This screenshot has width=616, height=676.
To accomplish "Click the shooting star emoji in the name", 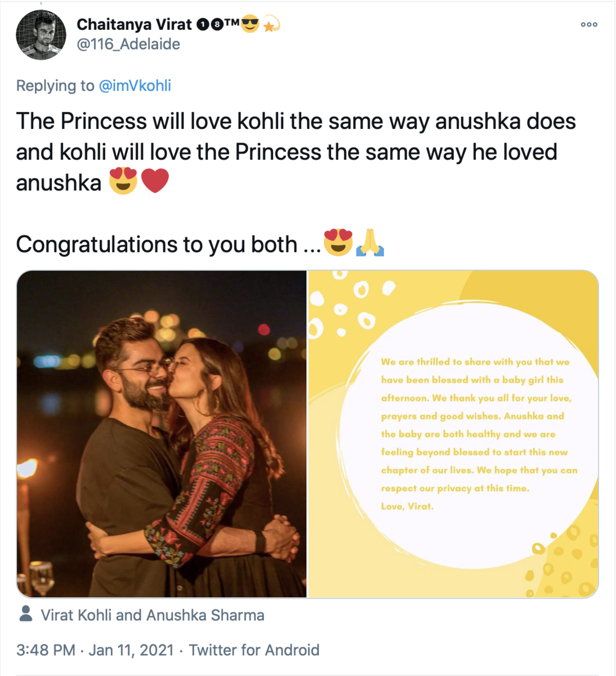I will tap(271, 25).
